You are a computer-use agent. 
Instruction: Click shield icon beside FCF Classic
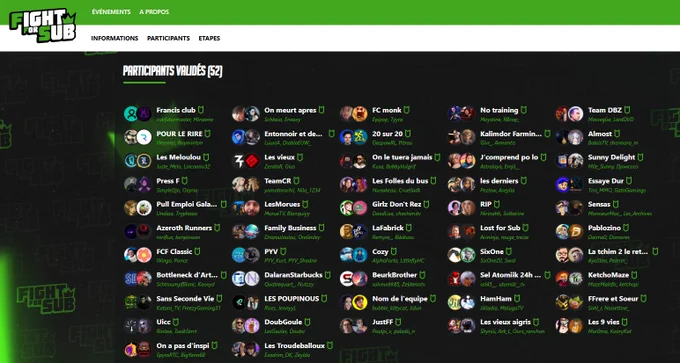197,252
